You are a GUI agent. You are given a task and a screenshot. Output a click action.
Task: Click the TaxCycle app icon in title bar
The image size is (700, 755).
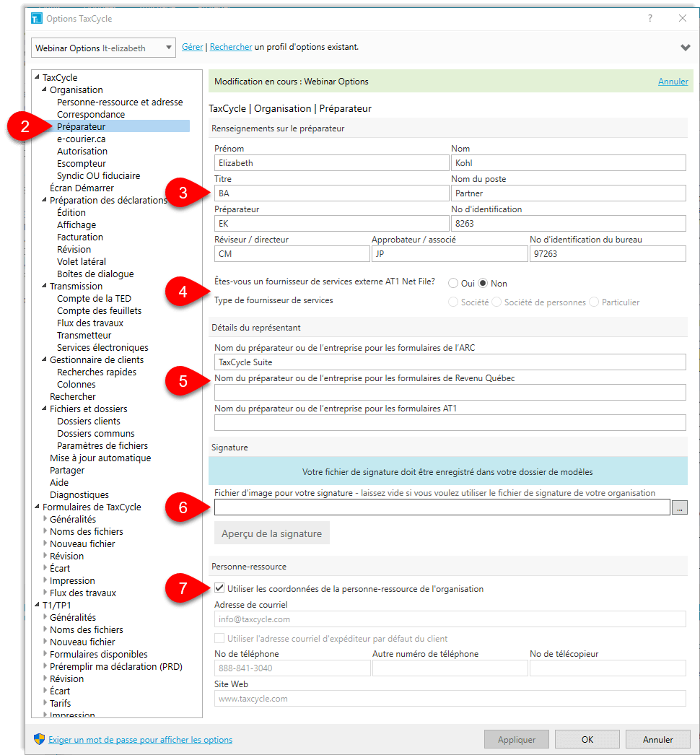click(x=37, y=18)
